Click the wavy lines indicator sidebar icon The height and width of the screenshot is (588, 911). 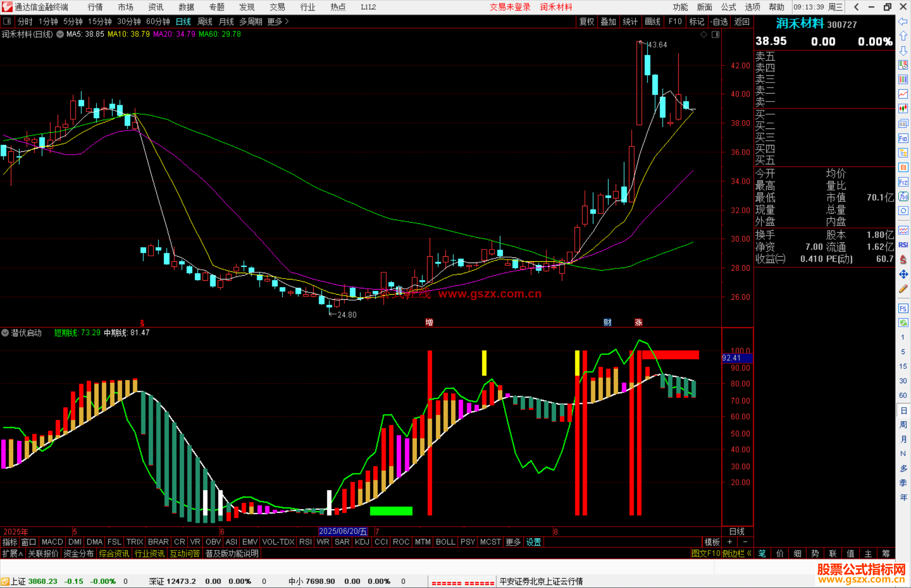click(x=903, y=230)
